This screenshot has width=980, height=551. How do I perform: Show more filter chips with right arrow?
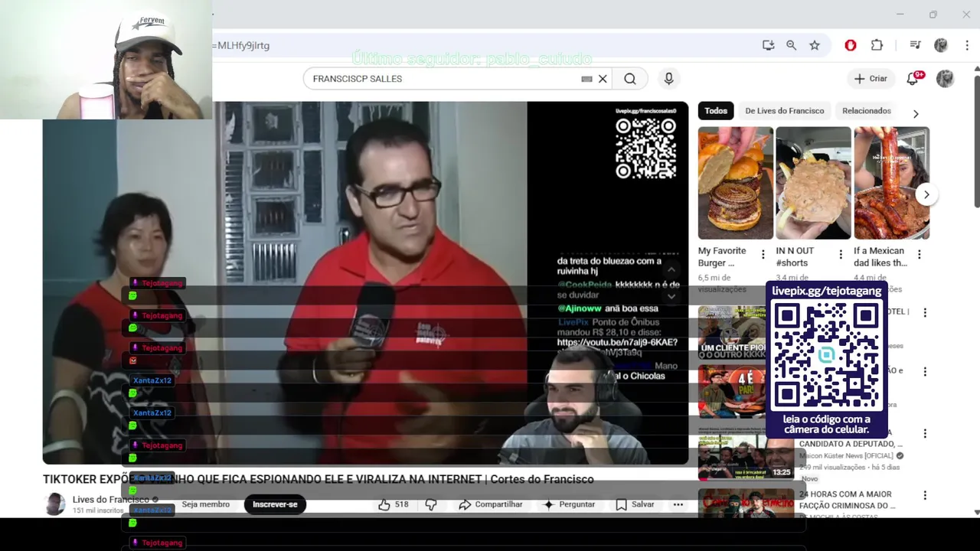tap(916, 114)
